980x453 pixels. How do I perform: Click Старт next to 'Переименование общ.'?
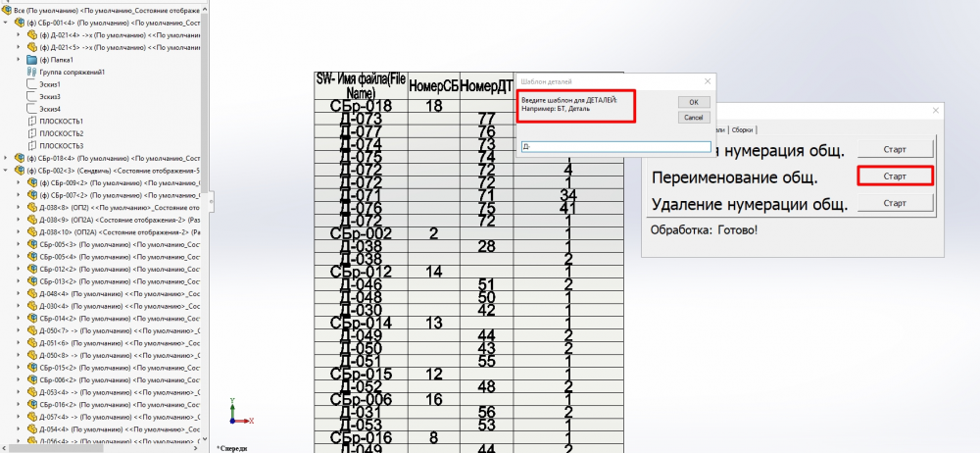click(895, 176)
